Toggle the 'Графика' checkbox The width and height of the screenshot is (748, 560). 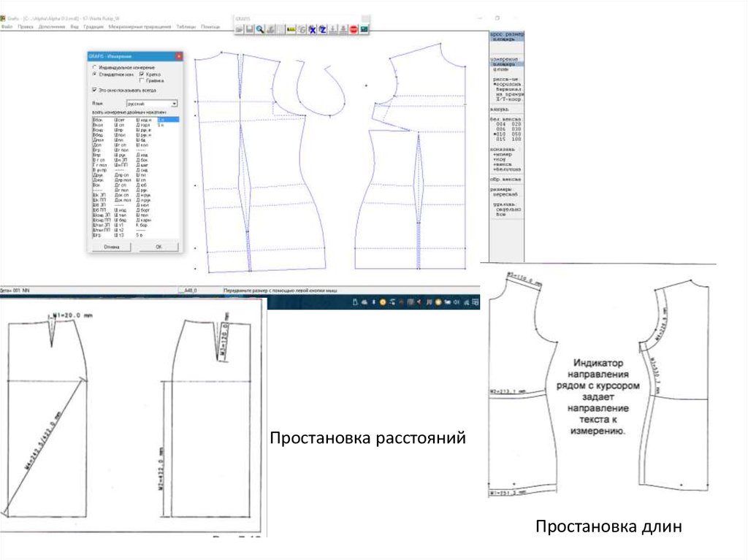(x=142, y=80)
